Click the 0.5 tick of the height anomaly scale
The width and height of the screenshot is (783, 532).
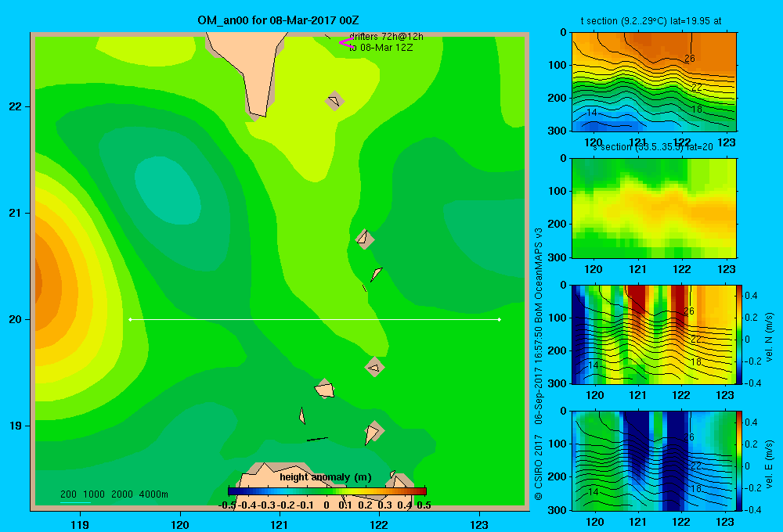(x=424, y=505)
